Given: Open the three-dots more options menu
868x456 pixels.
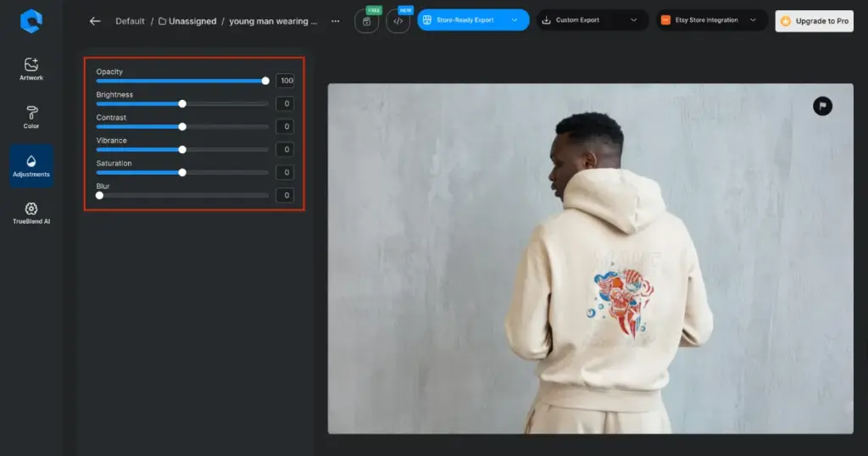Looking at the screenshot, I should coord(336,21).
